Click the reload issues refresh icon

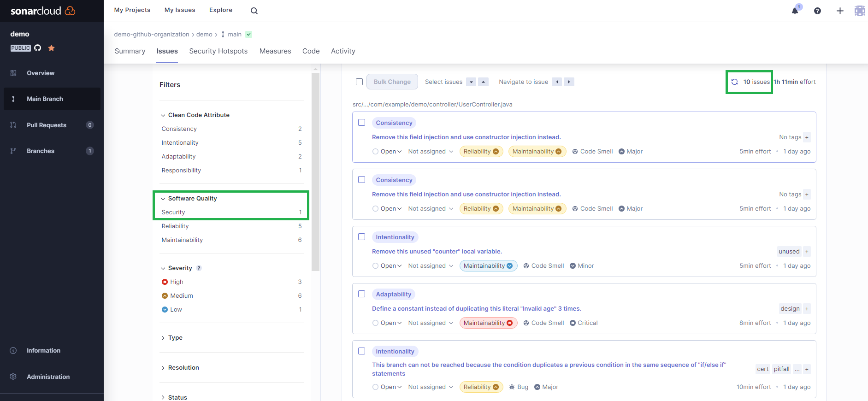[734, 82]
